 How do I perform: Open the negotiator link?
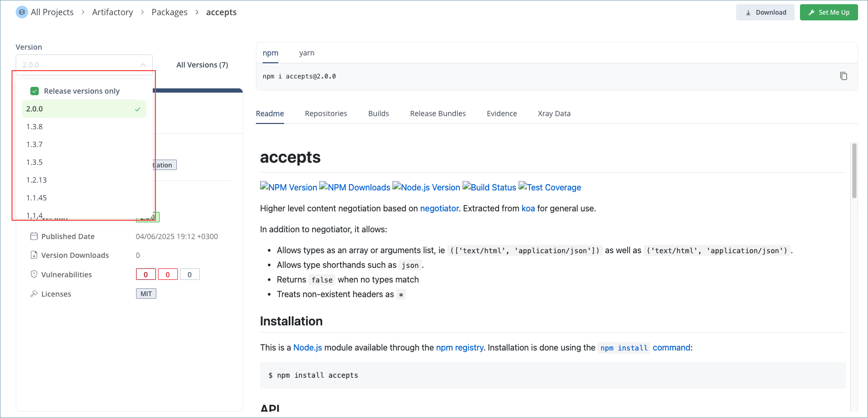click(439, 208)
